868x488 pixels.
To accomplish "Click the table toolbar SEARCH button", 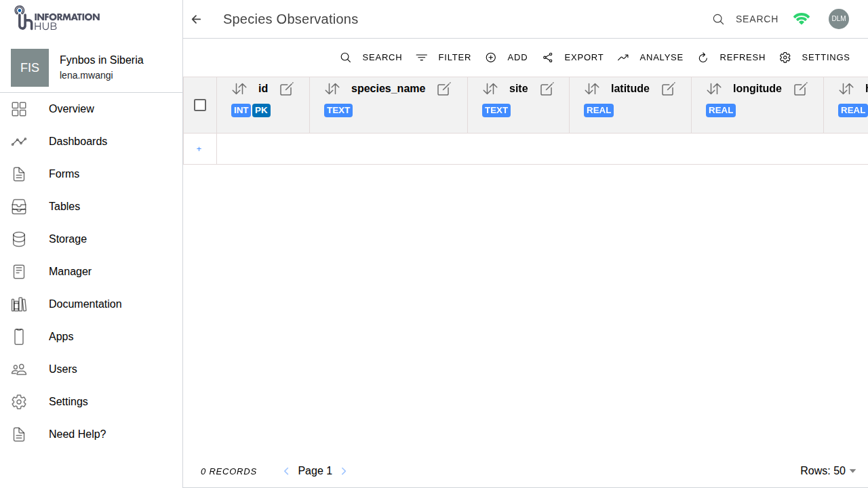I will (x=371, y=58).
